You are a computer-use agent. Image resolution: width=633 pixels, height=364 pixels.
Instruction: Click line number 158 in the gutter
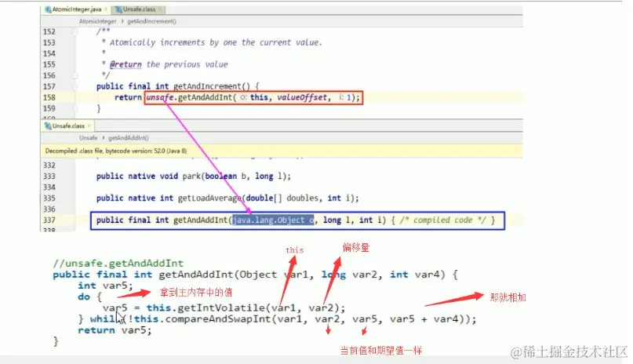click(x=49, y=97)
